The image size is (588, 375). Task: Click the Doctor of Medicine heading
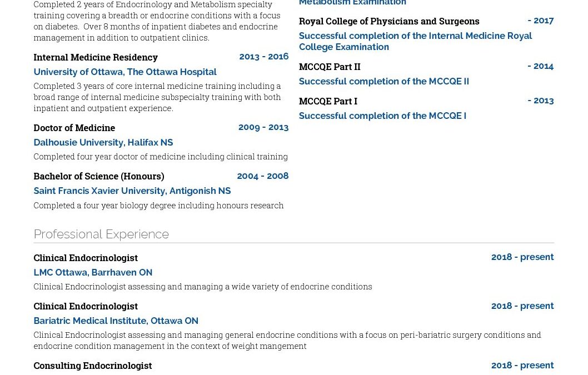[x=74, y=128]
